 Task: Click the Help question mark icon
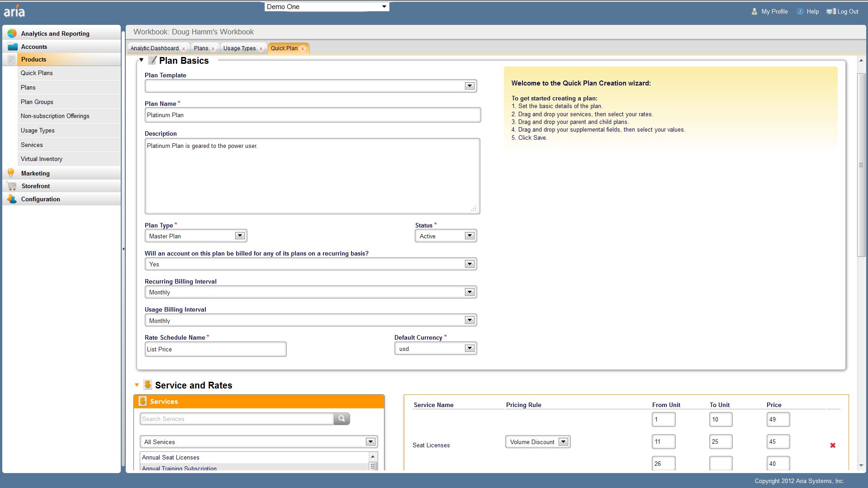[x=800, y=11]
